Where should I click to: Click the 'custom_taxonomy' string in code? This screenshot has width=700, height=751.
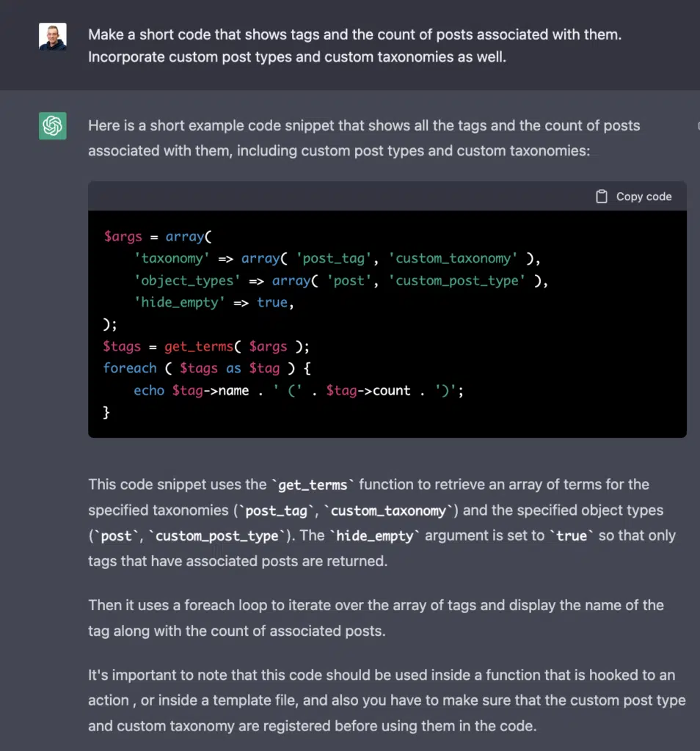(453, 259)
